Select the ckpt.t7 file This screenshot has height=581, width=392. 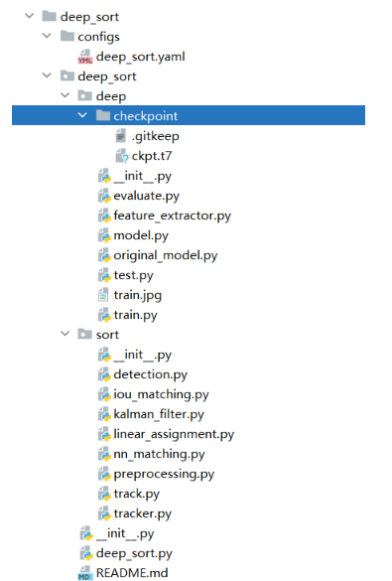(152, 156)
